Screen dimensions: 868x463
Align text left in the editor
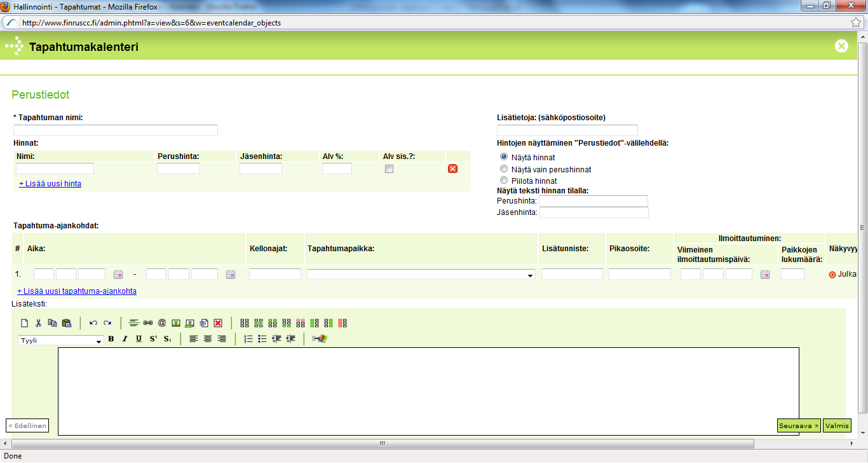(x=194, y=339)
